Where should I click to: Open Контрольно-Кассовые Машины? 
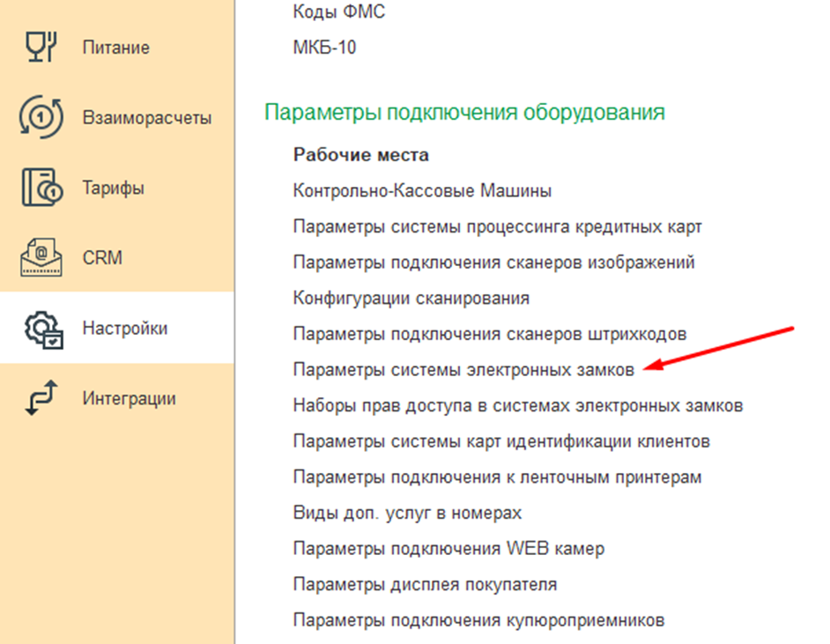pyautogui.click(x=422, y=190)
